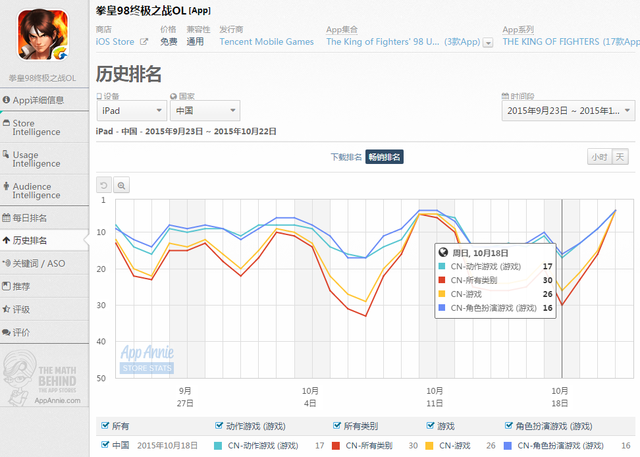Open THE KING OF FIGHTERS series link
640x457 pixels.
571,42
